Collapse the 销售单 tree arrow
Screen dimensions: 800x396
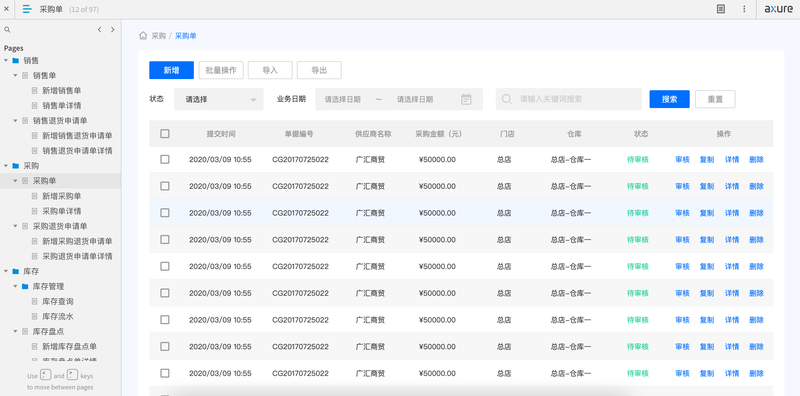point(15,76)
